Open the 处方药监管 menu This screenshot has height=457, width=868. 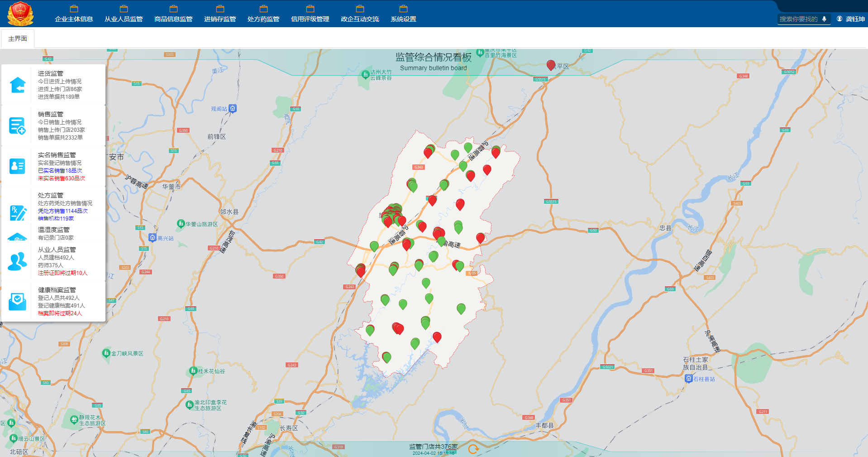point(263,14)
